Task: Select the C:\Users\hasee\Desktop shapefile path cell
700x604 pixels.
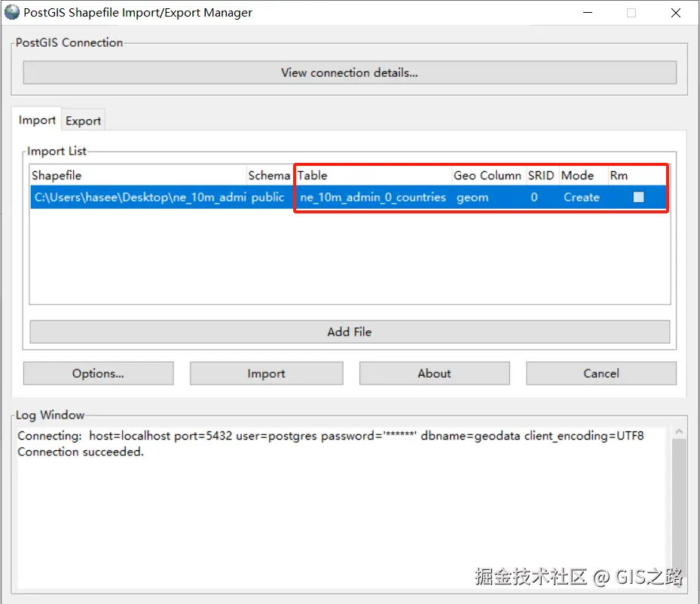Action: pos(139,197)
